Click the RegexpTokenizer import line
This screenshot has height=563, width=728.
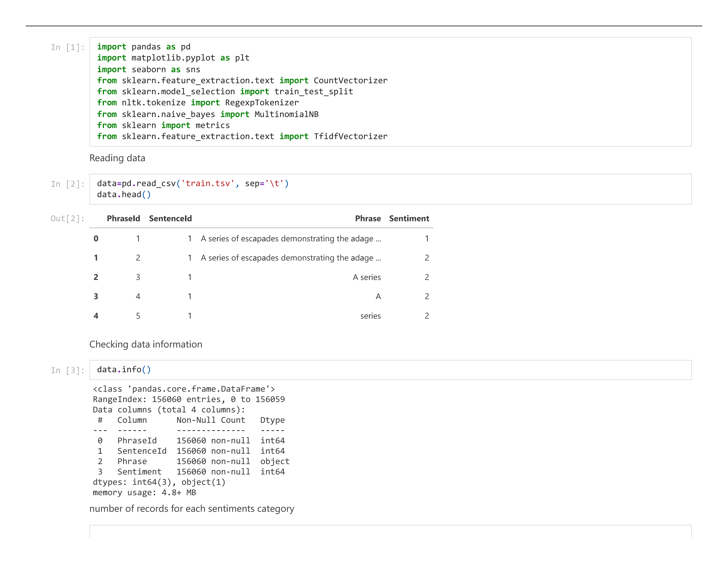(x=198, y=103)
